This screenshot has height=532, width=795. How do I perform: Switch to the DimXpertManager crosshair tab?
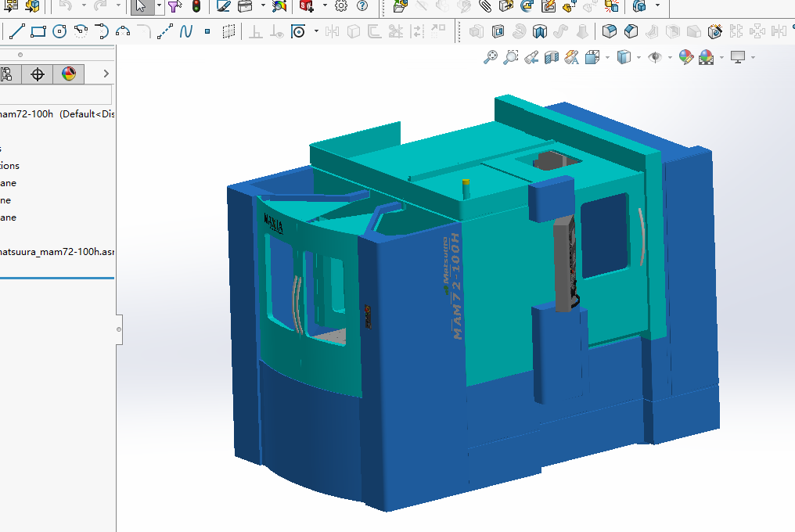pyautogui.click(x=37, y=74)
